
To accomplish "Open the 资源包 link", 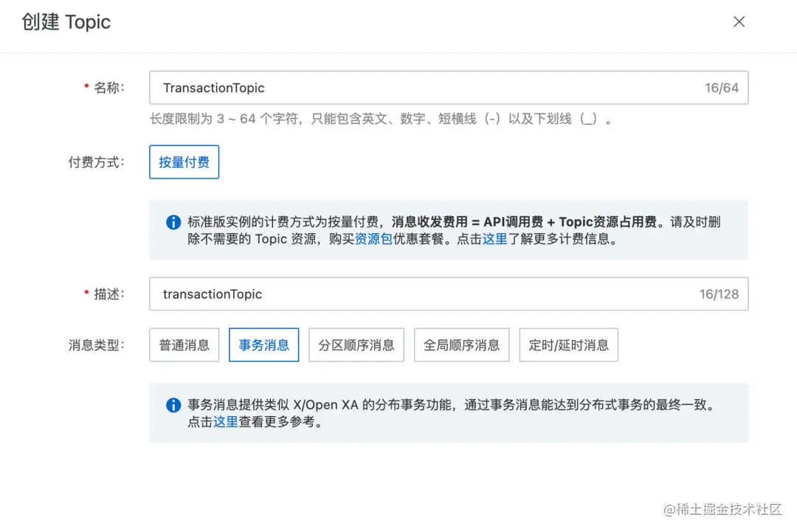I will pyautogui.click(x=373, y=239).
